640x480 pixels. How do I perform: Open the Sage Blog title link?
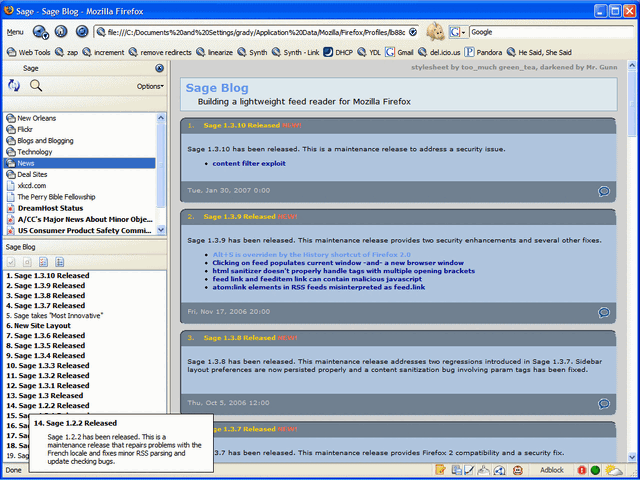[x=217, y=88]
